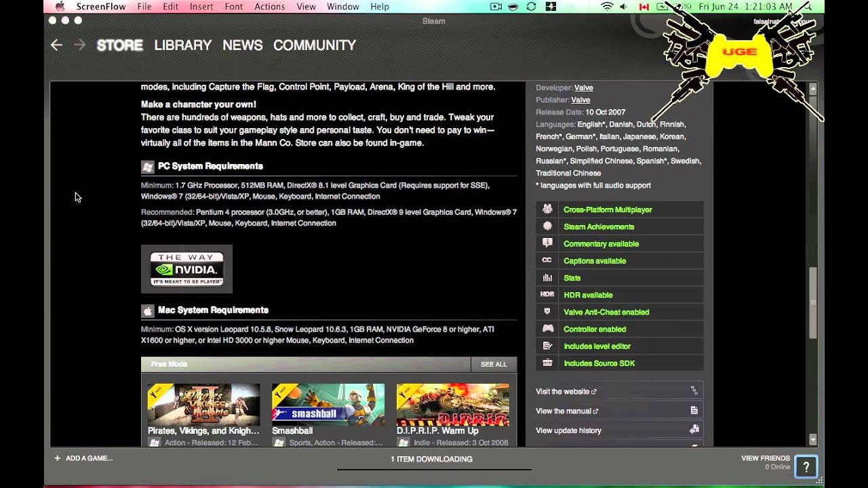The width and height of the screenshot is (868, 488).
Task: Click the icon beside View update history
Action: pos(694,429)
